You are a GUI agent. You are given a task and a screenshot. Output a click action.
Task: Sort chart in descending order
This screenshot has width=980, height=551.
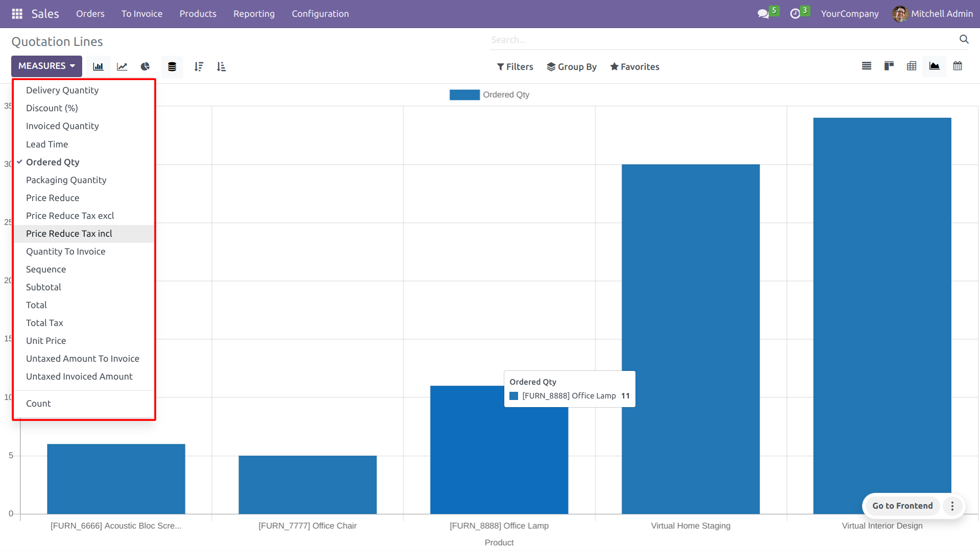(x=199, y=66)
